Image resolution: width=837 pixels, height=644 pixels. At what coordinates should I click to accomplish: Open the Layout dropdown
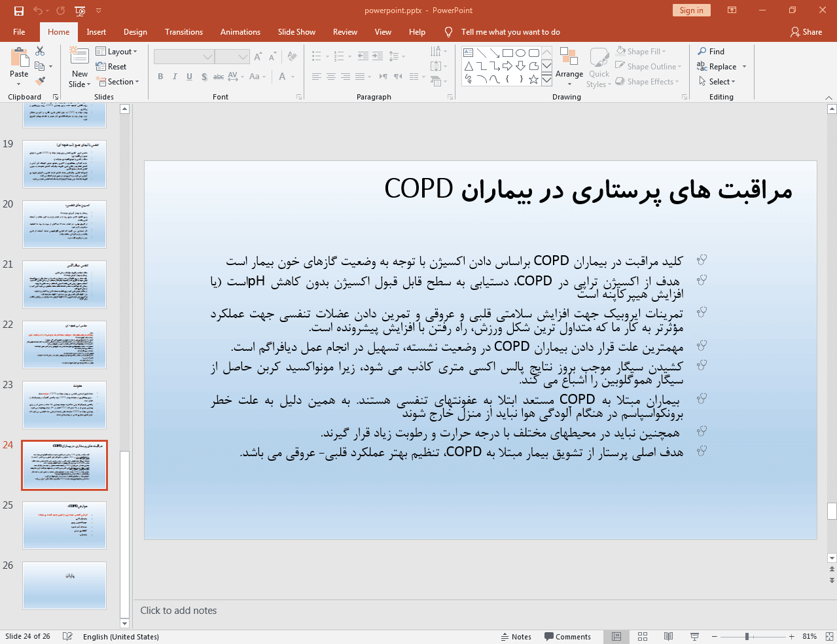coord(116,52)
